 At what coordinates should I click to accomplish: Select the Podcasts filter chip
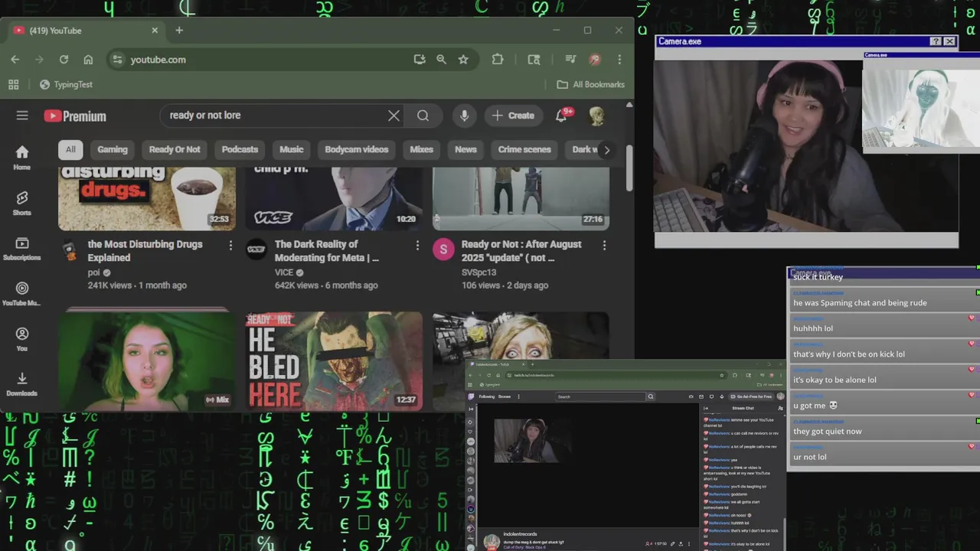coord(240,149)
